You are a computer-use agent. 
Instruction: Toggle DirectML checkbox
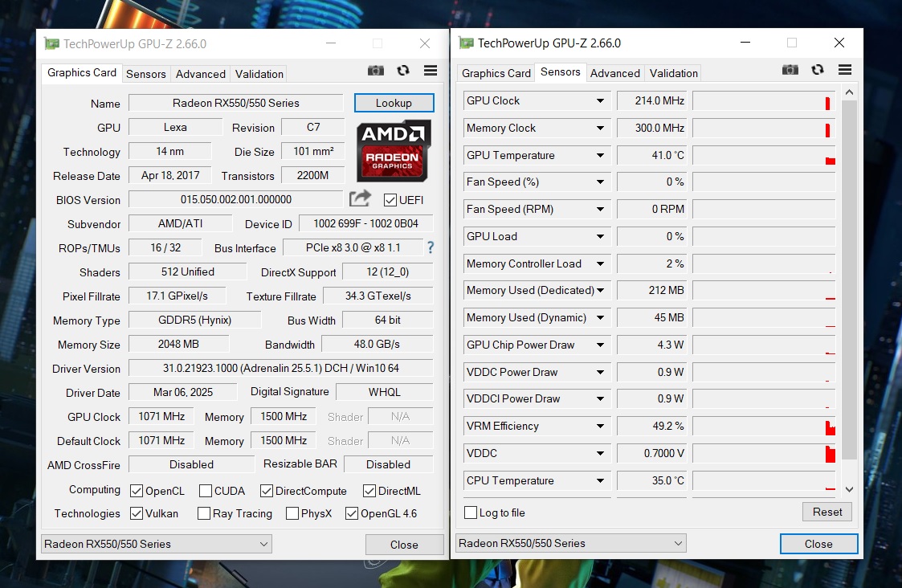point(369,491)
